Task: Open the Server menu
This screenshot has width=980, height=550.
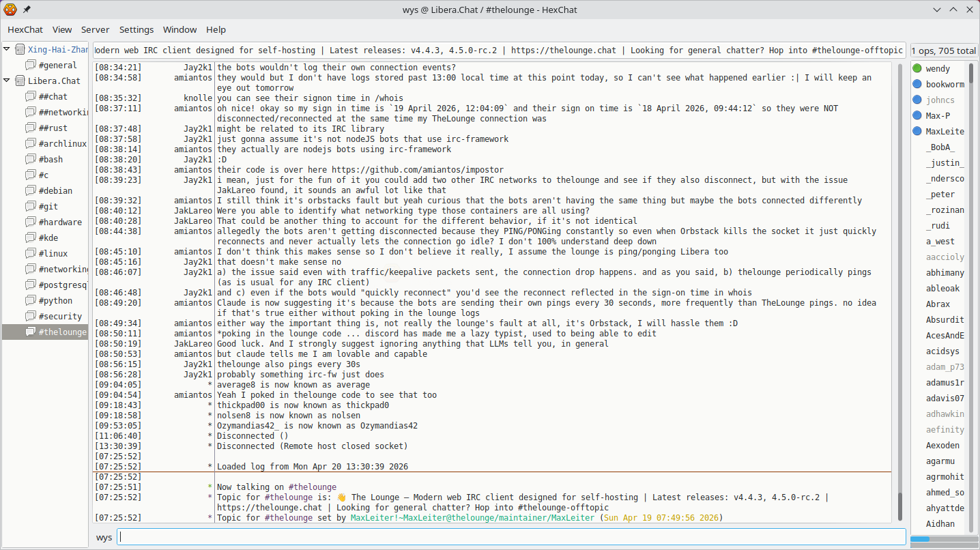Action: tap(96, 30)
